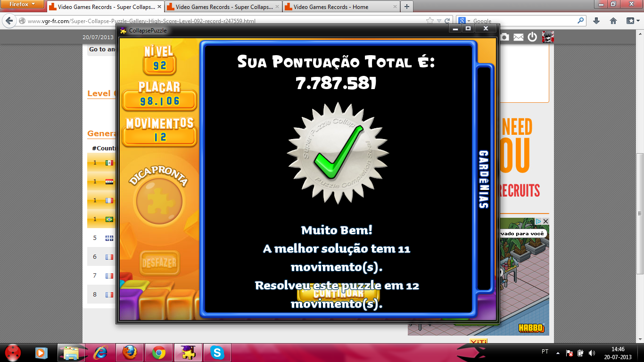
Task: Click the website's camera icon
Action: click(504, 37)
